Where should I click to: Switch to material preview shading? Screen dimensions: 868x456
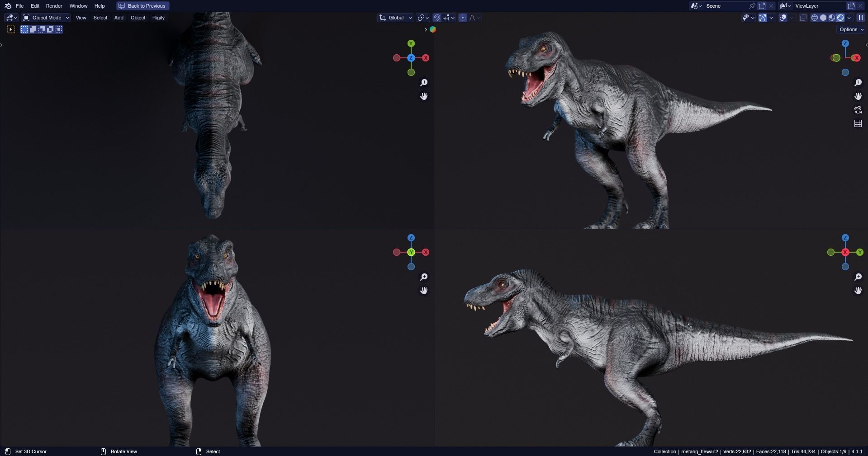click(x=832, y=18)
